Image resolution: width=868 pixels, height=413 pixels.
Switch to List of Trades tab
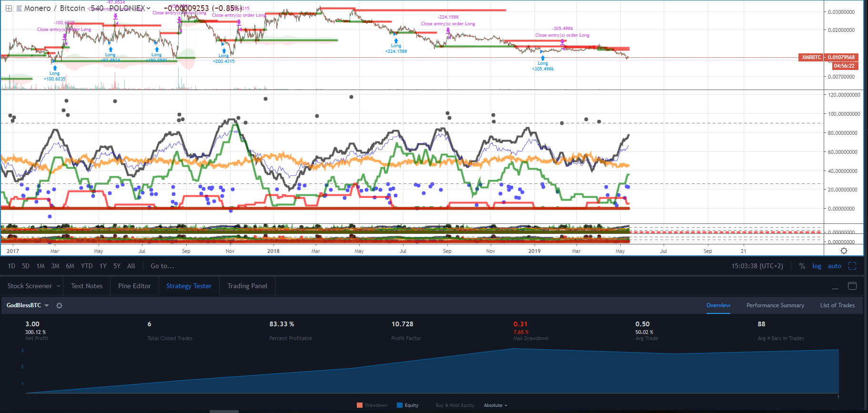coord(837,305)
